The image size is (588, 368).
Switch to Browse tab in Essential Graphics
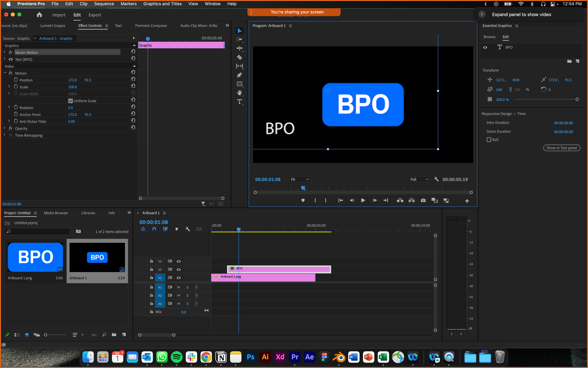[x=489, y=37]
